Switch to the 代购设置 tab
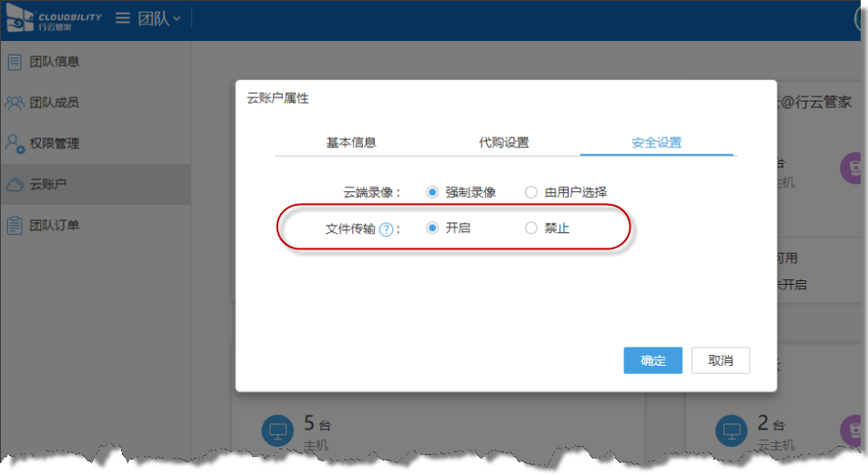Image resolution: width=868 pixels, height=475 pixels. tap(504, 143)
